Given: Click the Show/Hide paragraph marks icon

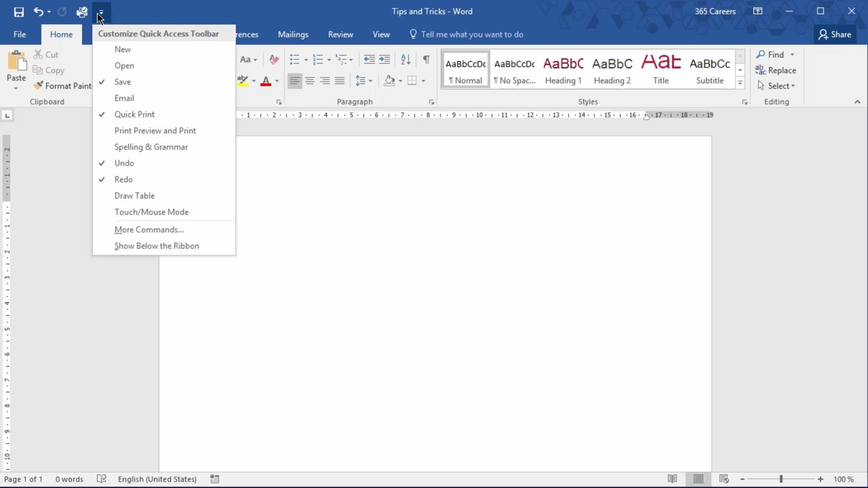Looking at the screenshot, I should point(427,59).
